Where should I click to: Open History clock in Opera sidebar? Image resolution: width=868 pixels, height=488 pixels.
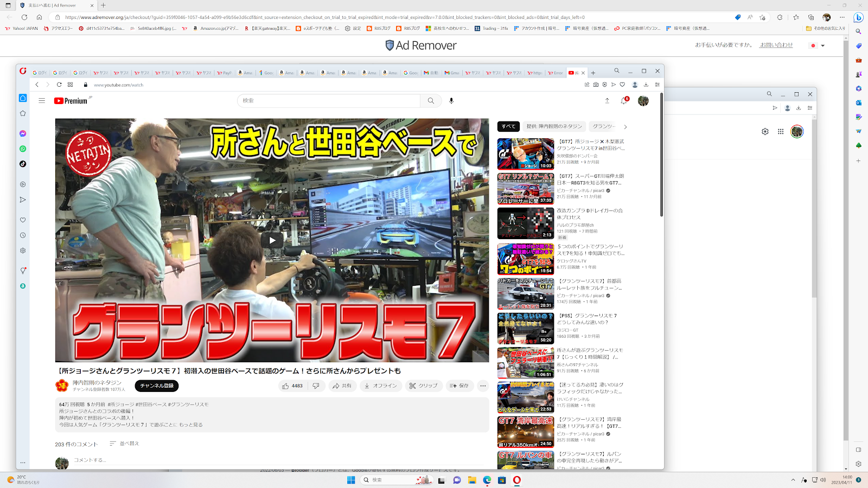(23, 235)
